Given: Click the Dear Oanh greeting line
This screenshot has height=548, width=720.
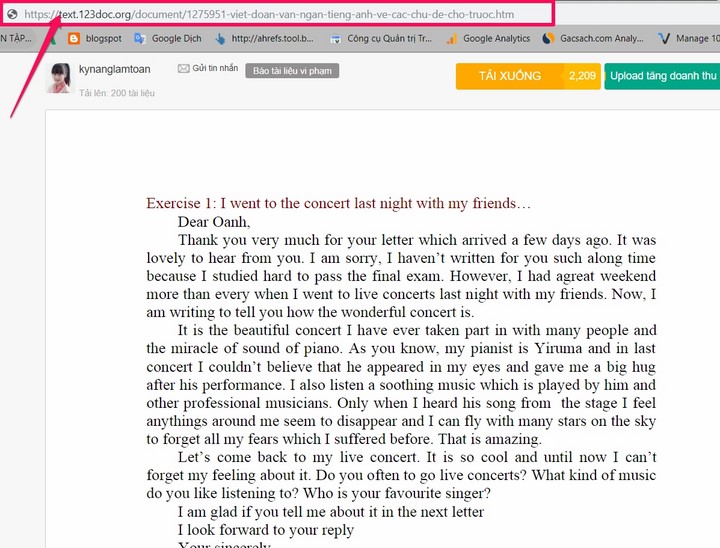Looking at the screenshot, I should point(214,222).
